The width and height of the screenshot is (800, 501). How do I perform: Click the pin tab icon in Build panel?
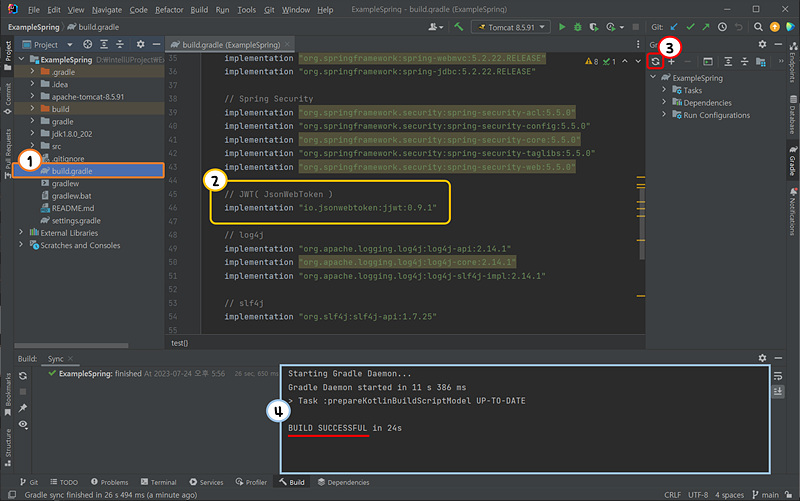[x=23, y=408]
